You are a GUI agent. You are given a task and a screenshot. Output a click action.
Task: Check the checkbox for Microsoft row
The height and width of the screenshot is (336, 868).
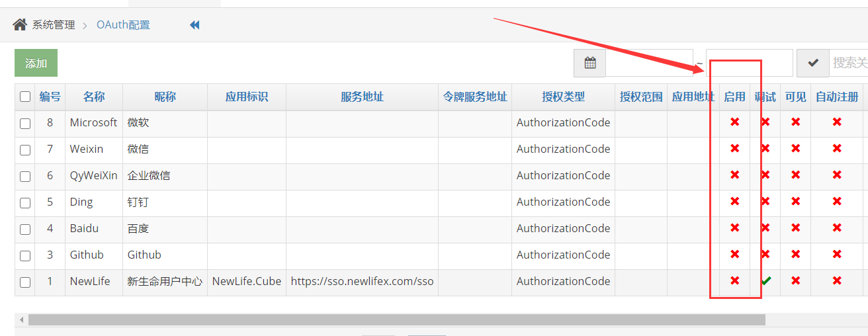click(x=25, y=124)
